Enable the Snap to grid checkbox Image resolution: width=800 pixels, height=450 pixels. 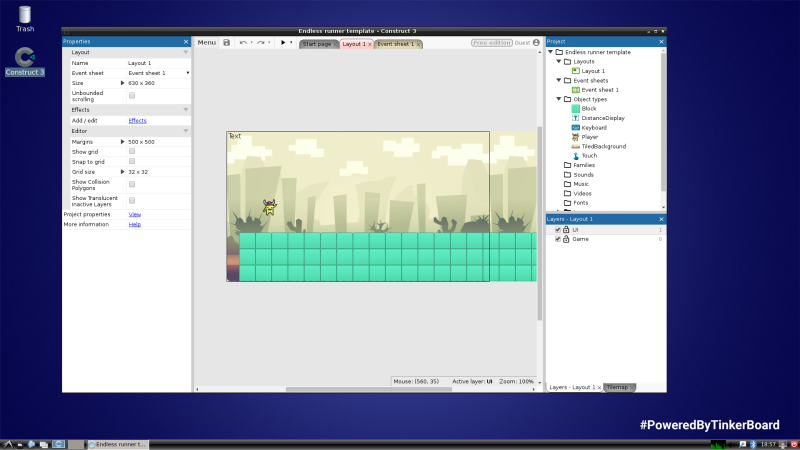(132, 161)
